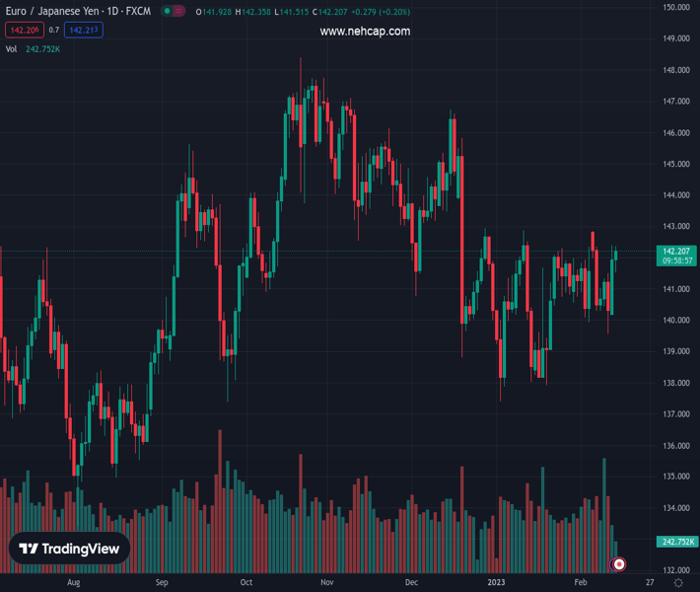Open the www.nehcap.com watermark link
The height and width of the screenshot is (592, 700).
pyautogui.click(x=365, y=32)
